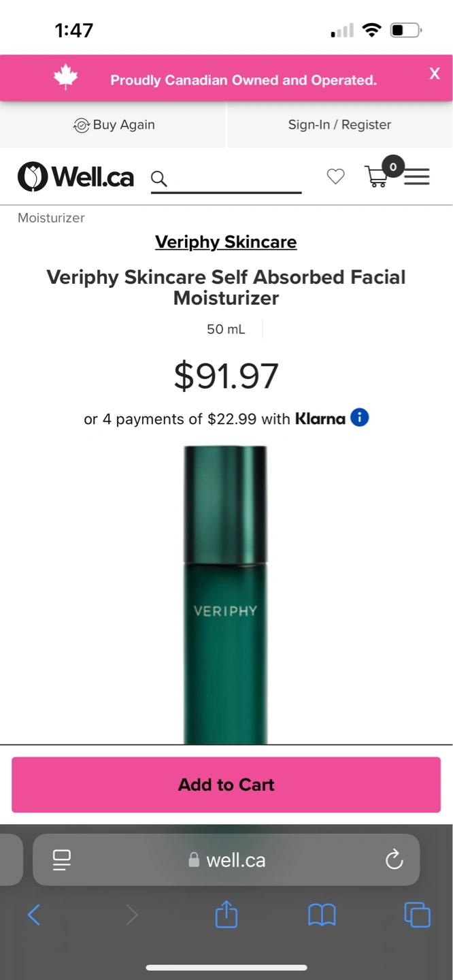
Task: Tap the Veriphy product bottle image
Action: (x=225, y=595)
